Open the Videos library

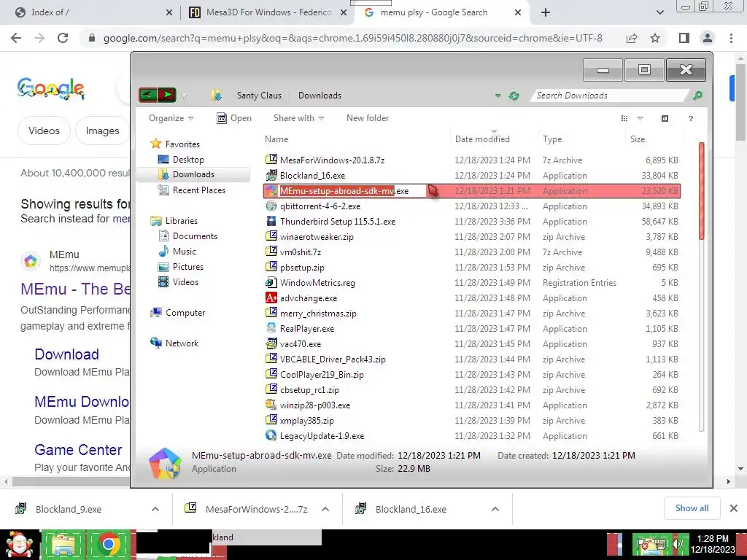(185, 282)
